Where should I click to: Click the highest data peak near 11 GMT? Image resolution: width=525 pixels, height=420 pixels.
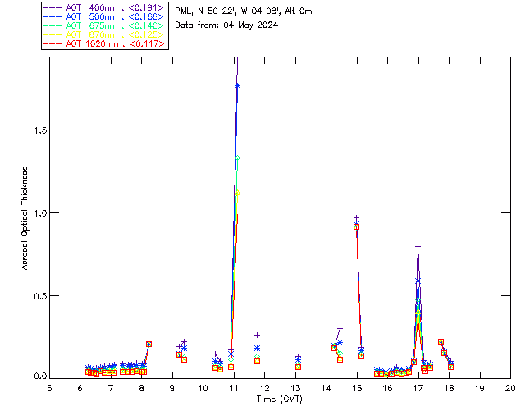237,85
